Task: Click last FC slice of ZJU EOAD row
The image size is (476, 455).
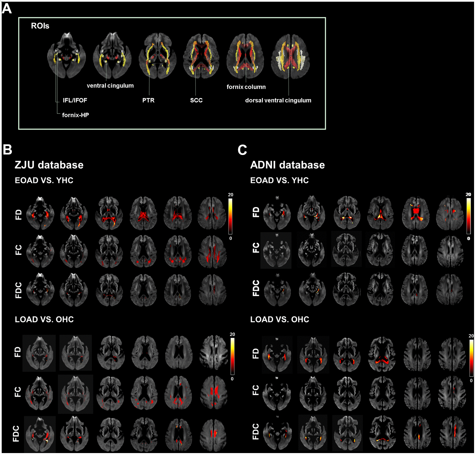Action: click(212, 252)
